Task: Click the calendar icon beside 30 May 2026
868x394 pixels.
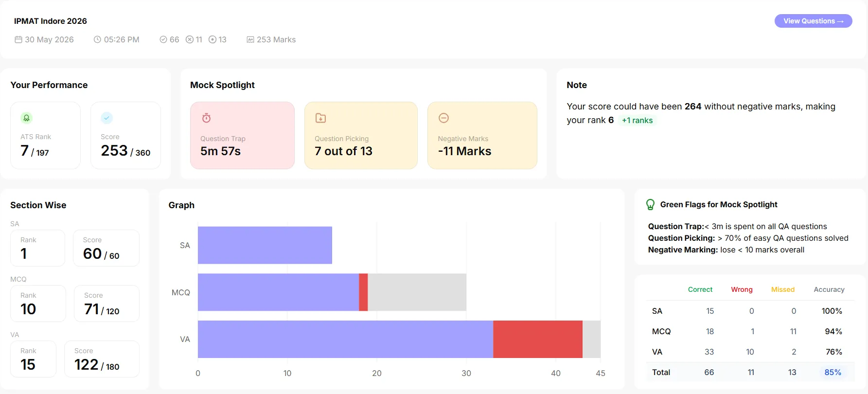Action: click(18, 39)
